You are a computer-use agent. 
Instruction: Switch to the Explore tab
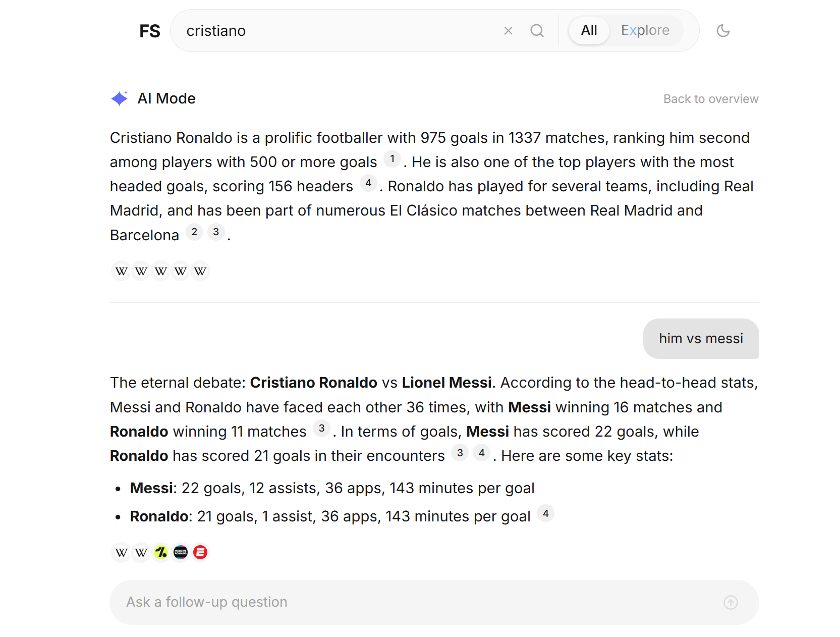645,30
